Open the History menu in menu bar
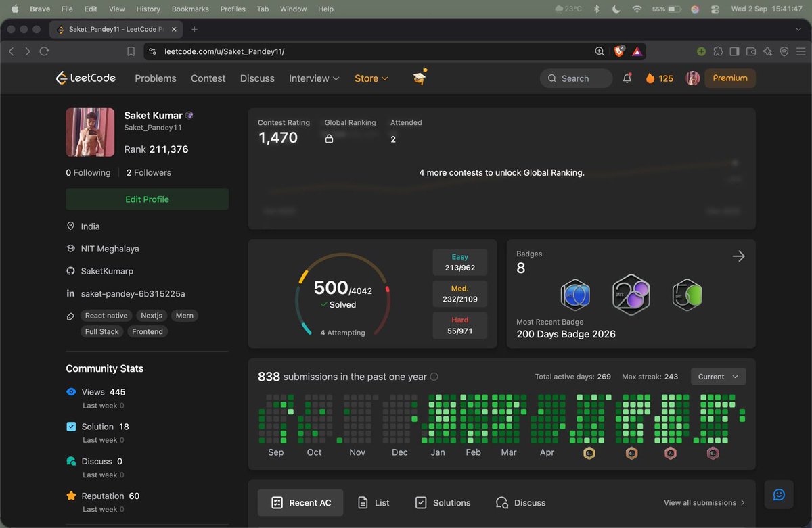 pyautogui.click(x=148, y=9)
